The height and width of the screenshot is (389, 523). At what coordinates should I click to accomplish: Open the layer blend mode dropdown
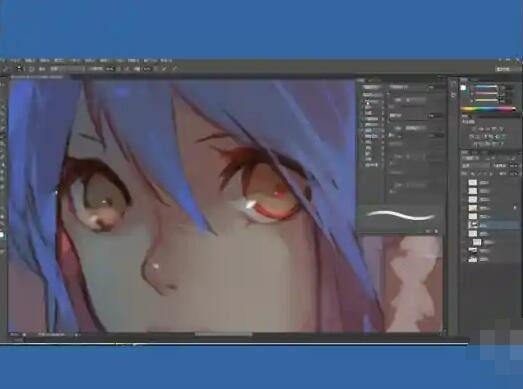point(476,165)
